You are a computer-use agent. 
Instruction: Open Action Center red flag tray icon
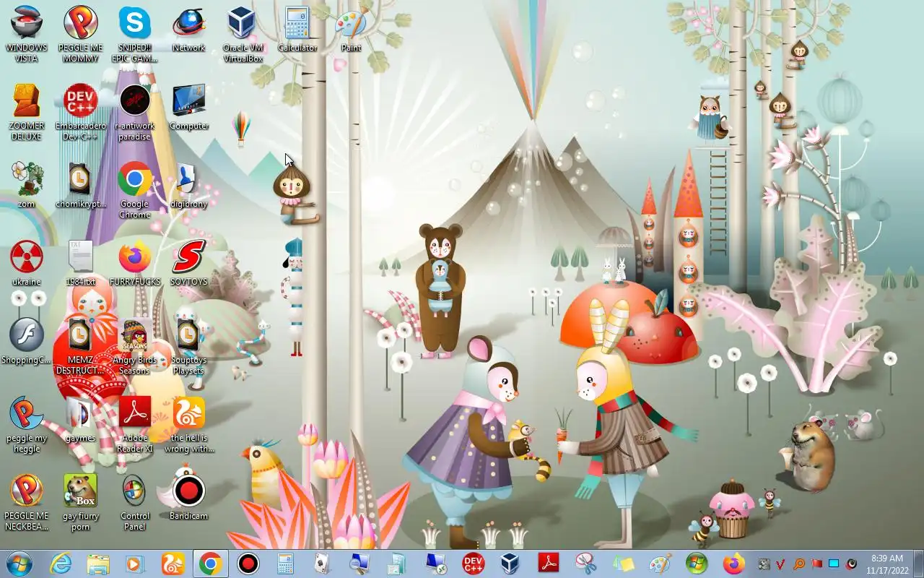point(816,564)
